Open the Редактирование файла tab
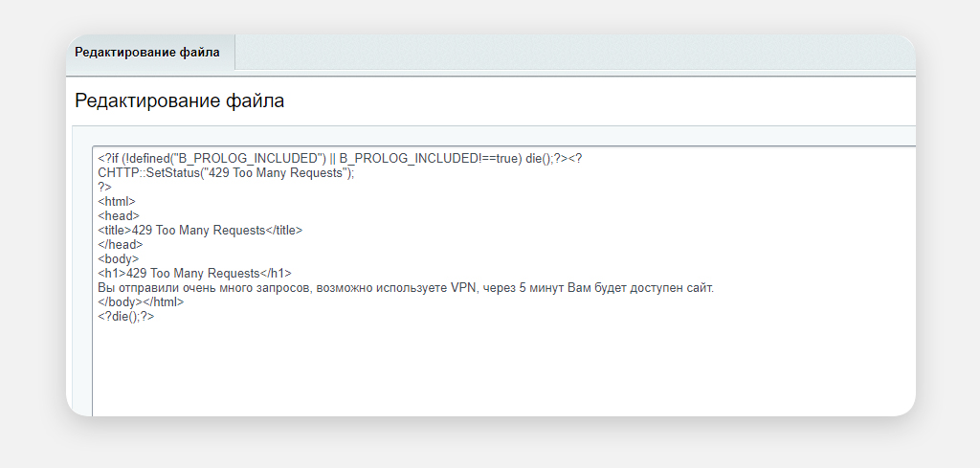Screen dimensions: 980x468 pos(147,53)
